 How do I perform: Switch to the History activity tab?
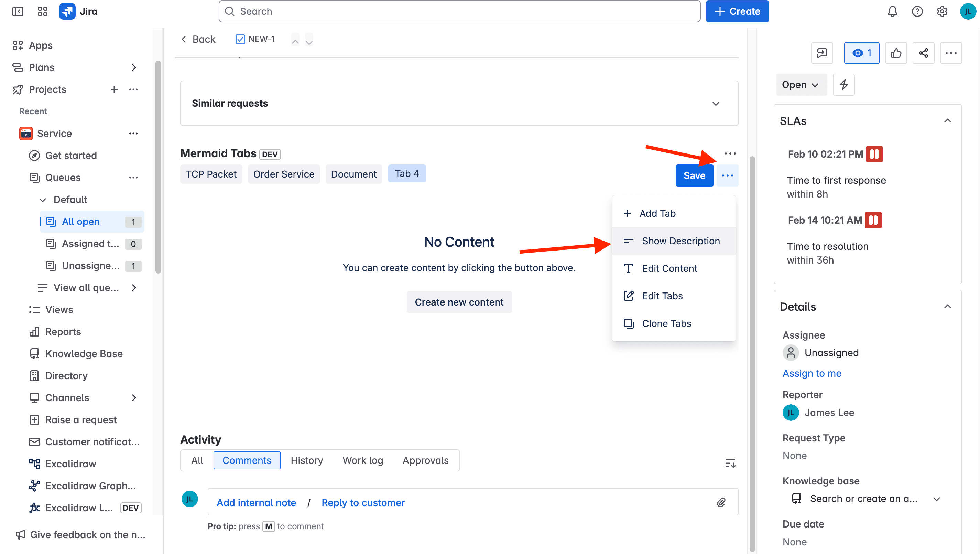pos(307,460)
